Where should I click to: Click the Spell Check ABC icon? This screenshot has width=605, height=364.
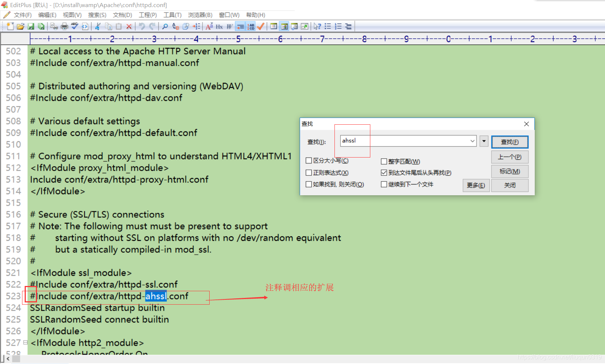tap(75, 26)
